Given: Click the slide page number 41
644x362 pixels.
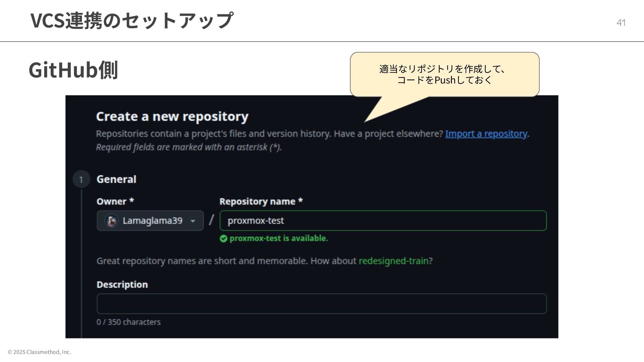Looking at the screenshot, I should [x=621, y=22].
